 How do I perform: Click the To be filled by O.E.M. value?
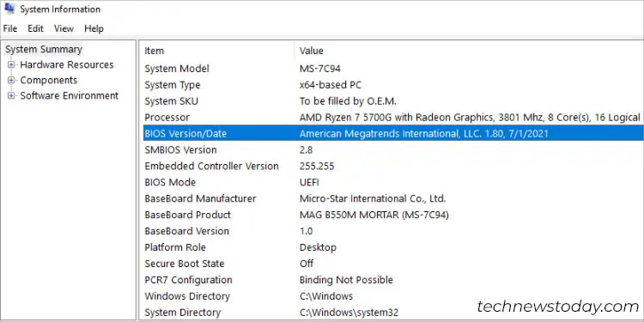[x=348, y=101]
